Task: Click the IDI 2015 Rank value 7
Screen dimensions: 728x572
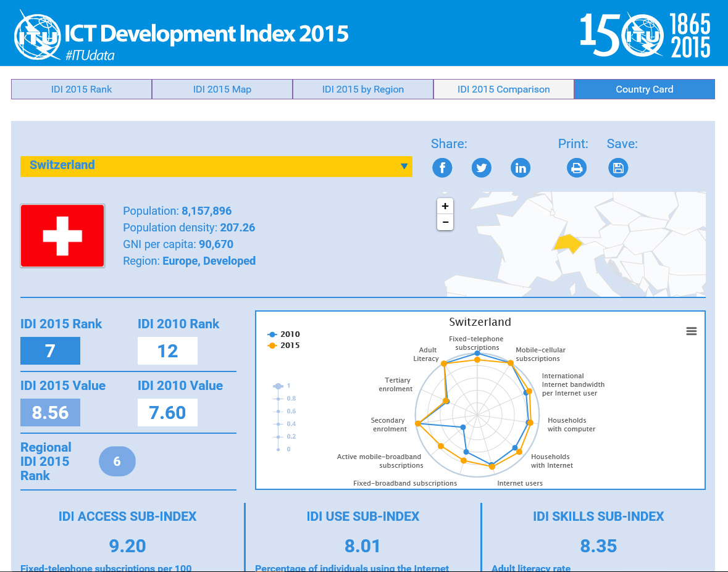Action: tap(50, 350)
